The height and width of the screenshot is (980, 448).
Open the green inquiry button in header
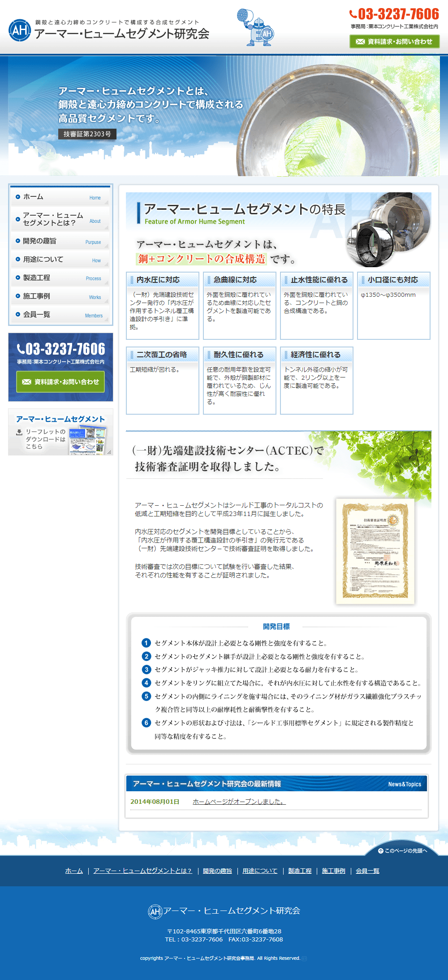(x=394, y=42)
